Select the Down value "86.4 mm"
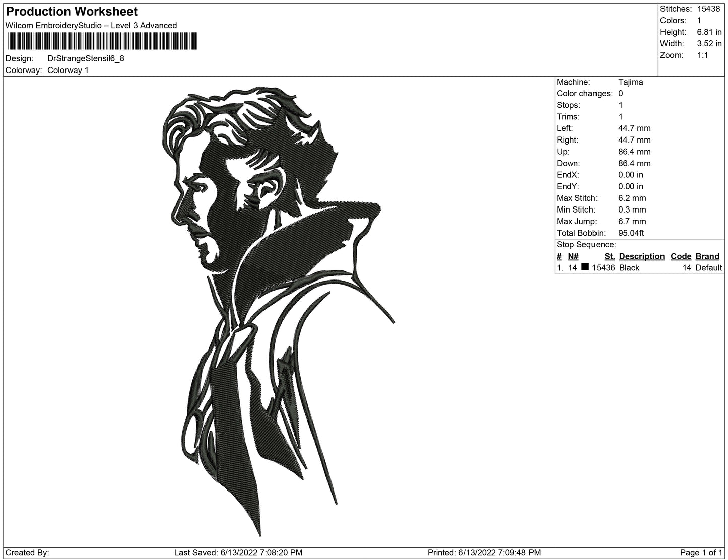Viewport: 728px width, 560px height. pyautogui.click(x=634, y=163)
